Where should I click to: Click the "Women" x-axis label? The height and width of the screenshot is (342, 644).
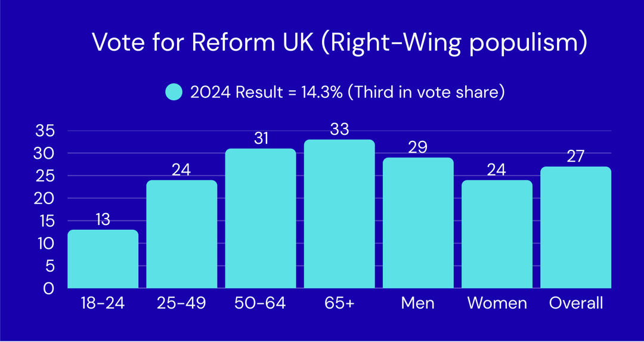(497, 303)
